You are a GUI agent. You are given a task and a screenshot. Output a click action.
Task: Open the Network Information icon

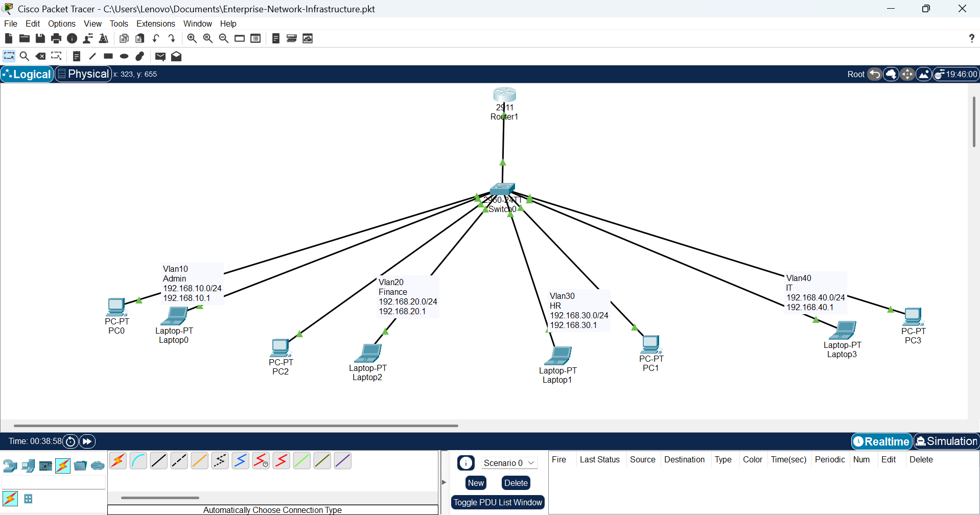pos(72,38)
